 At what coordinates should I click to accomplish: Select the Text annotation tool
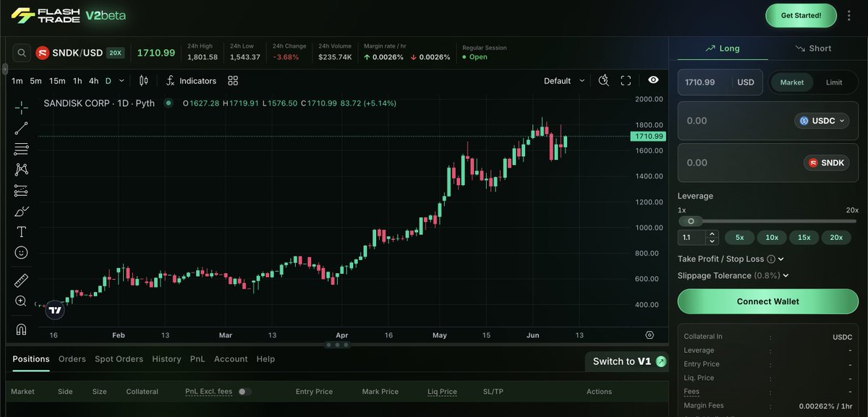pos(22,232)
